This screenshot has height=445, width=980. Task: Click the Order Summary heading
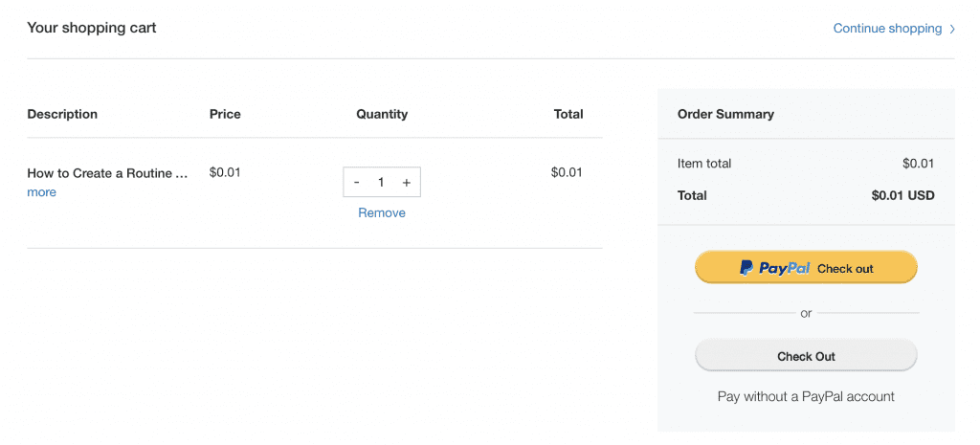click(725, 114)
